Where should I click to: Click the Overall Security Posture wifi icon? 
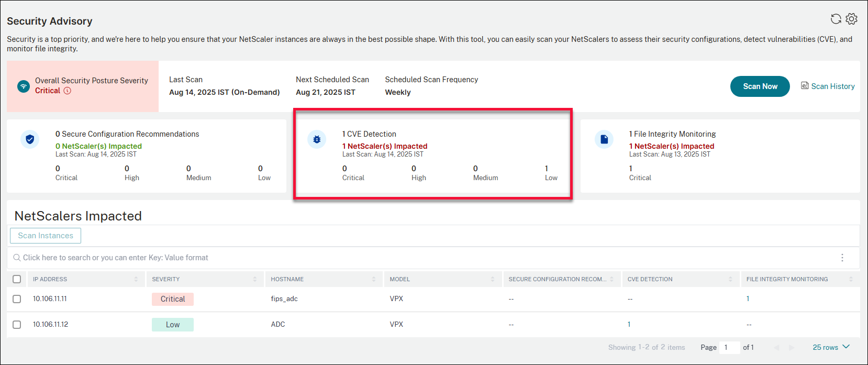click(x=24, y=86)
